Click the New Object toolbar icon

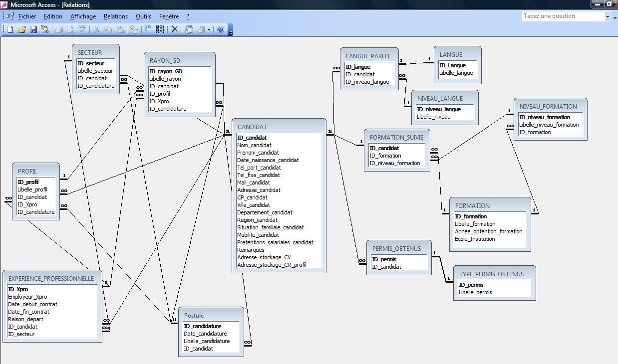coord(201,29)
